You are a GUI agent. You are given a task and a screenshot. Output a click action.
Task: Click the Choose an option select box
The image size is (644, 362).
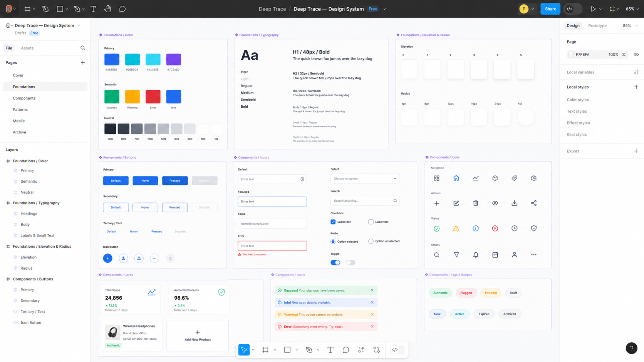365,178
